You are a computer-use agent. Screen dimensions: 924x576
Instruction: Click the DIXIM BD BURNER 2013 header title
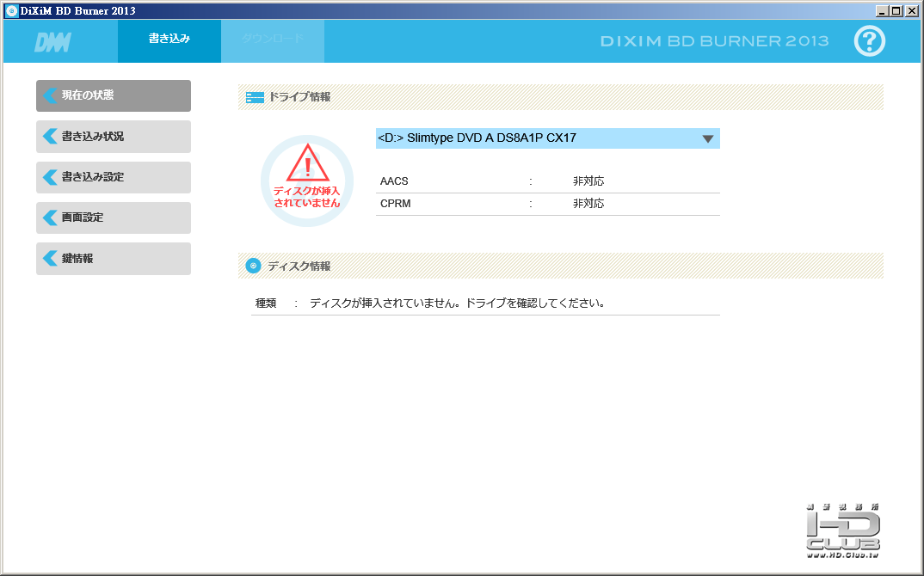pos(714,41)
